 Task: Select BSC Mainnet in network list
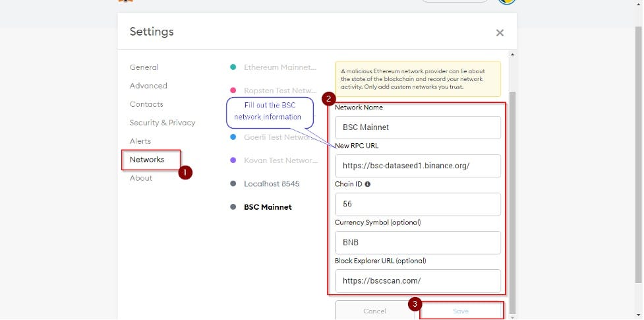[x=268, y=207]
